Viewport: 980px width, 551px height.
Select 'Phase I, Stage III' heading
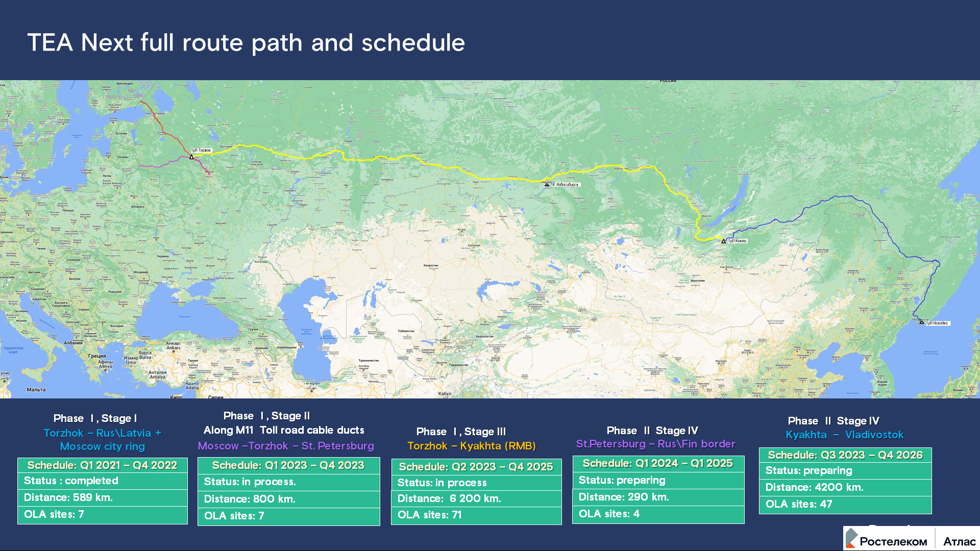(461, 432)
